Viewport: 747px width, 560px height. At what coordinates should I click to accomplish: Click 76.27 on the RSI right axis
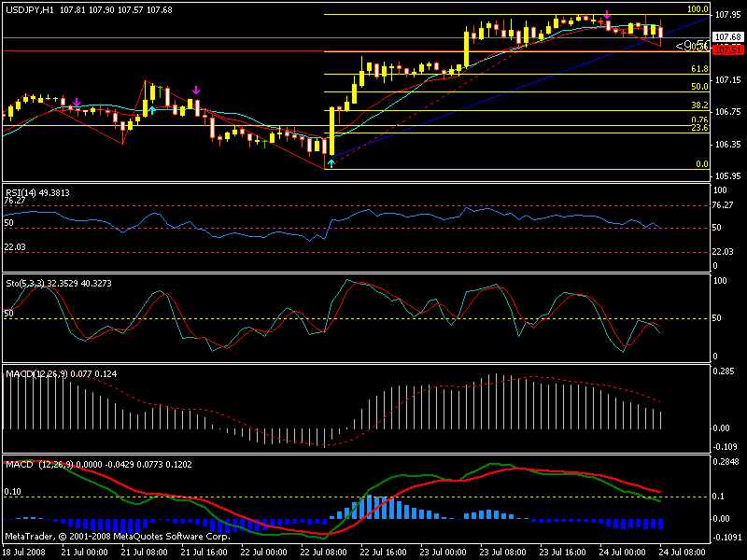click(723, 205)
